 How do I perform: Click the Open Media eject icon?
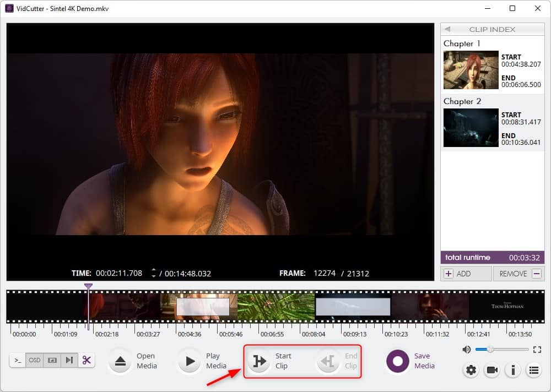(120, 361)
